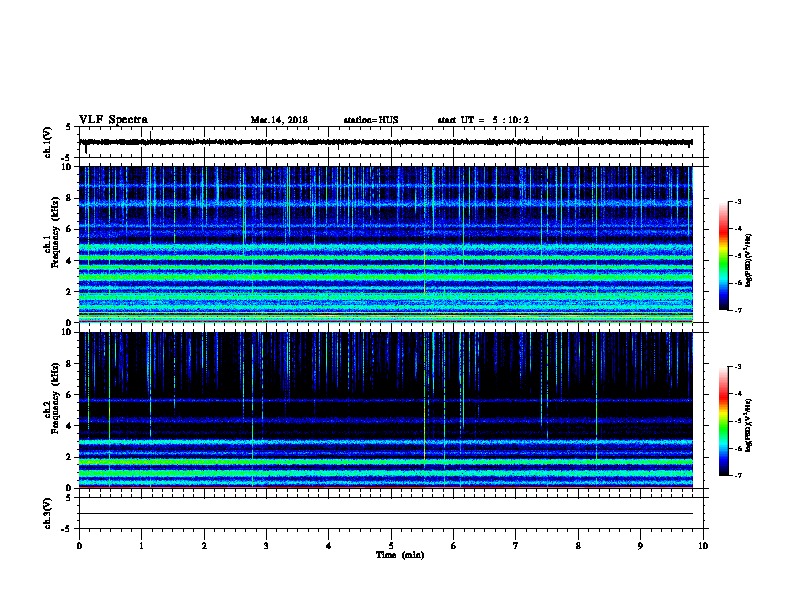This screenshot has height=612, width=792.
Task: Select the date text "Mar.14, 2018"
Action: 279,120
